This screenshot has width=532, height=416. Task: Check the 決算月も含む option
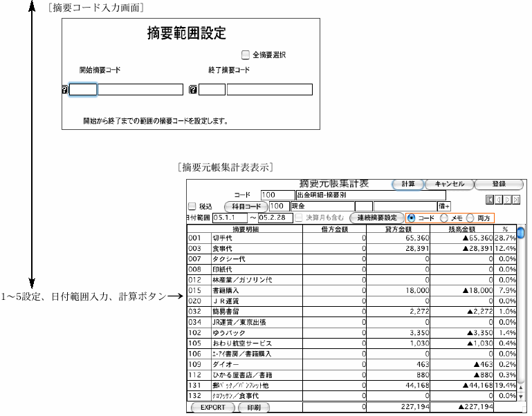(299, 218)
